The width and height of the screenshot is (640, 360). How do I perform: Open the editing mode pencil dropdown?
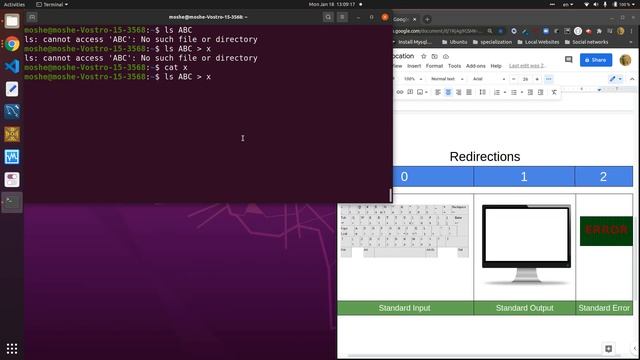tap(616, 79)
